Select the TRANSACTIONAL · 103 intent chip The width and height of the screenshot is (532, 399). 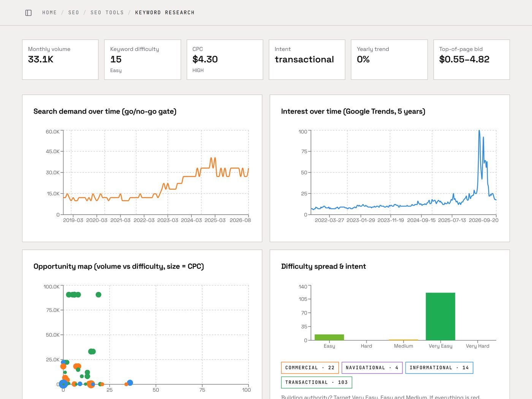pos(317,382)
